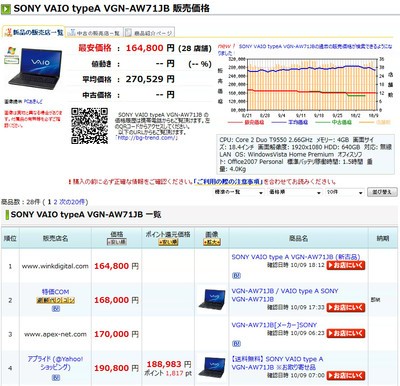Open the 価格順 sort order dropdown

coord(295,192)
